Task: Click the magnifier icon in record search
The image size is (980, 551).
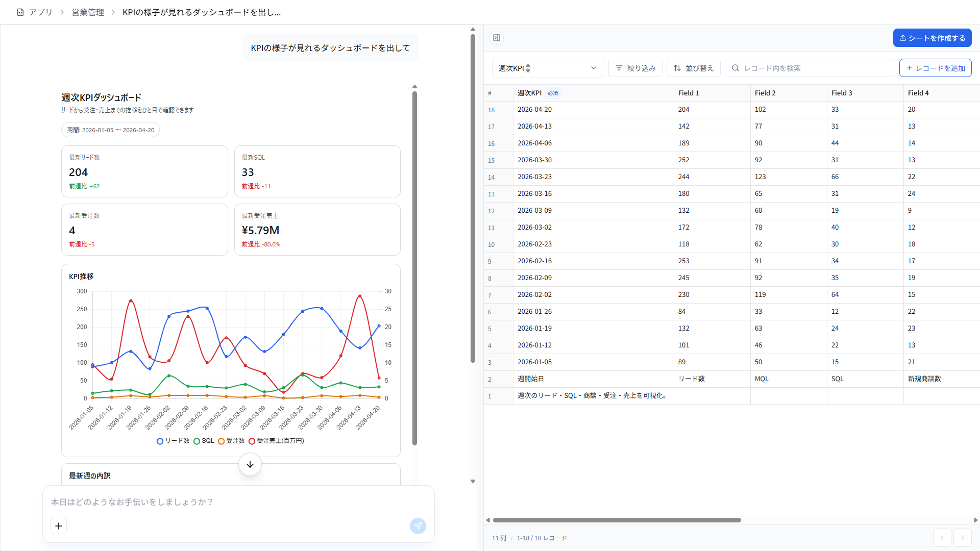Action: 735,68
